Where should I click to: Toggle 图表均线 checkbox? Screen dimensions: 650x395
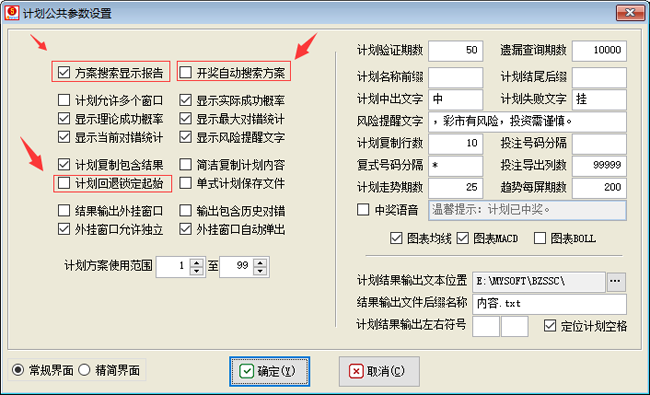[396, 238]
